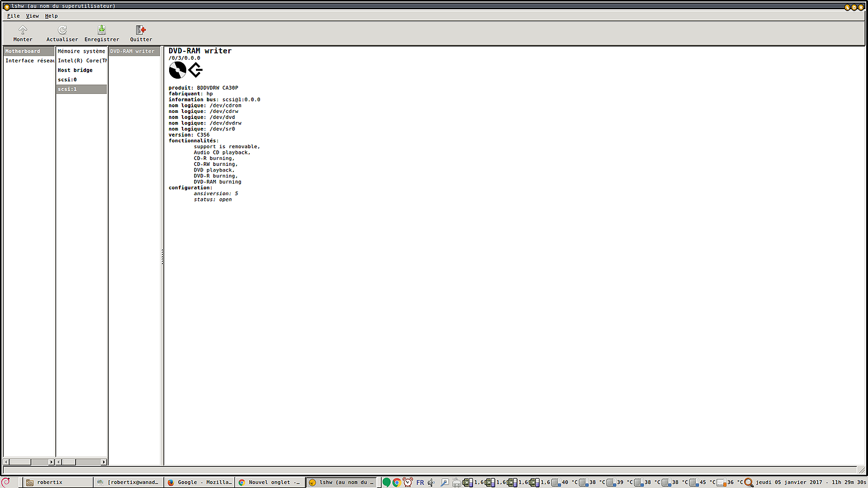Click Chrome tray icon
Image resolution: width=868 pixels, height=488 pixels.
pos(396,482)
